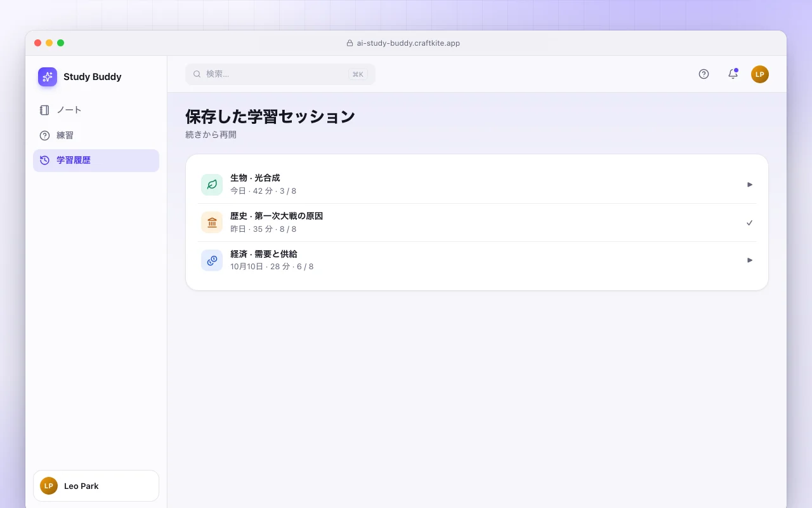Screen dimensions: 812x508
Task: Go to 練習 in the sidebar
Action: tap(96, 135)
